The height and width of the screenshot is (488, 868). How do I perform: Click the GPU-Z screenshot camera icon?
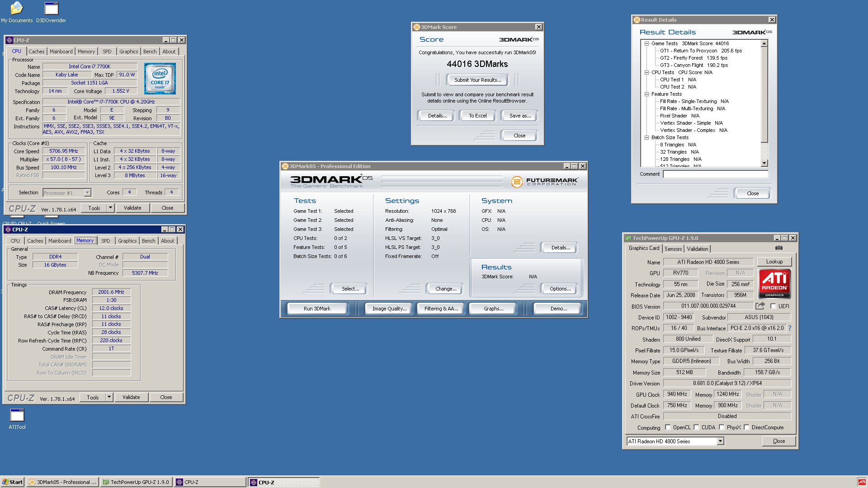click(779, 248)
